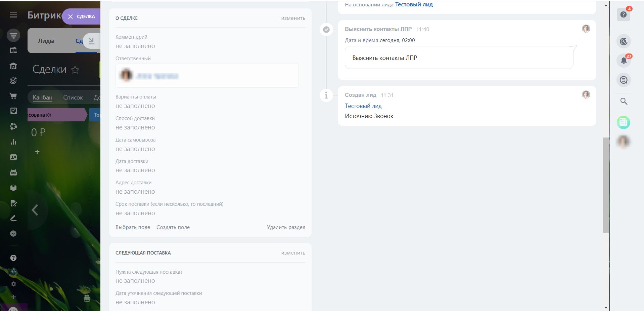The image size is (644, 311).
Task: Click the help question mark in the left sidebar
Action: 13,258
